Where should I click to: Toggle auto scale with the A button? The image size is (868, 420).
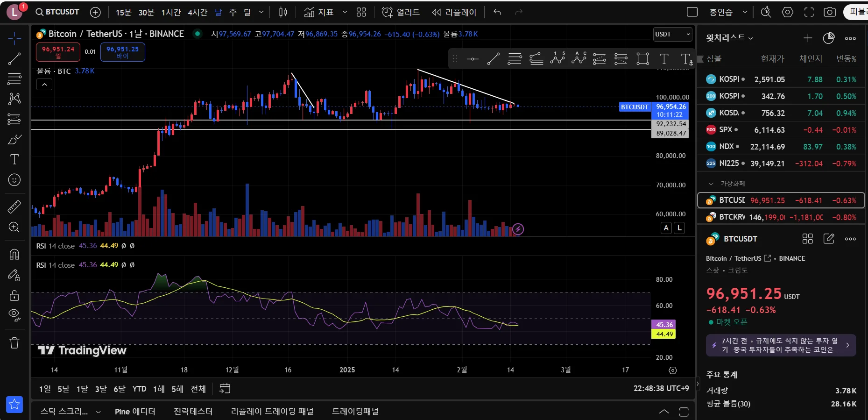(x=666, y=228)
